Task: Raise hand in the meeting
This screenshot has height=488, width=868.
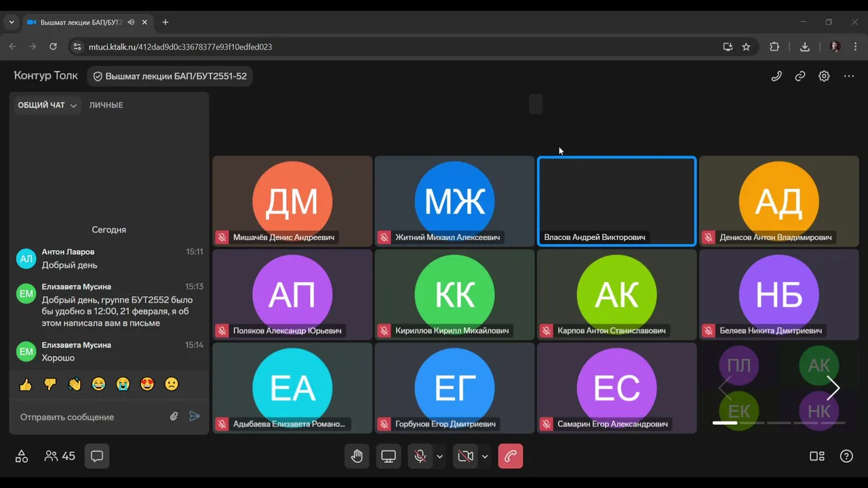Action: [357, 456]
